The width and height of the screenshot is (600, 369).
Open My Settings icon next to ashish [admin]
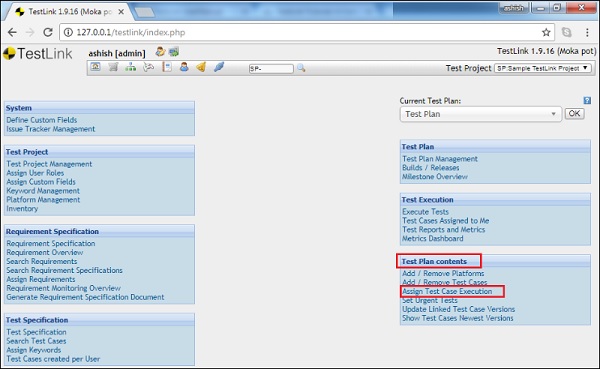(160, 52)
